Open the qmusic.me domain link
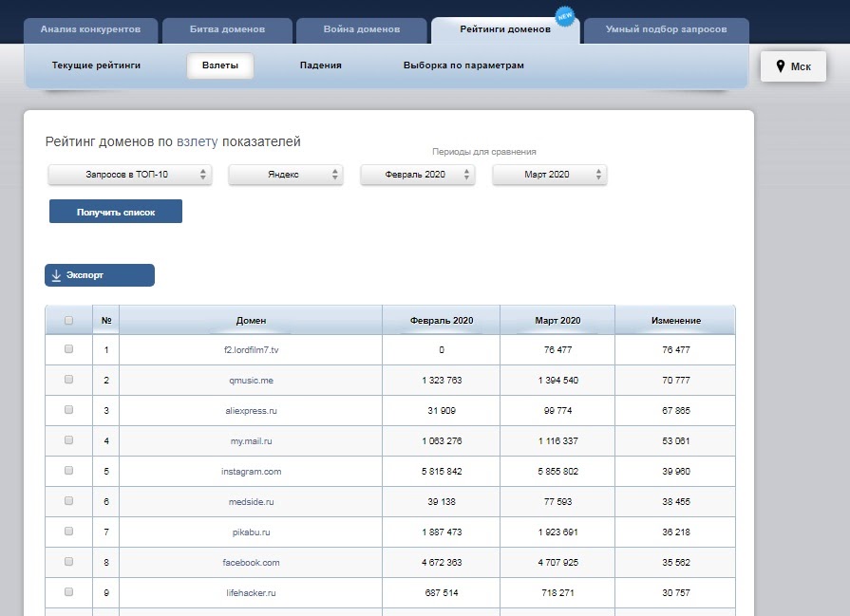This screenshot has width=850, height=616. [251, 381]
